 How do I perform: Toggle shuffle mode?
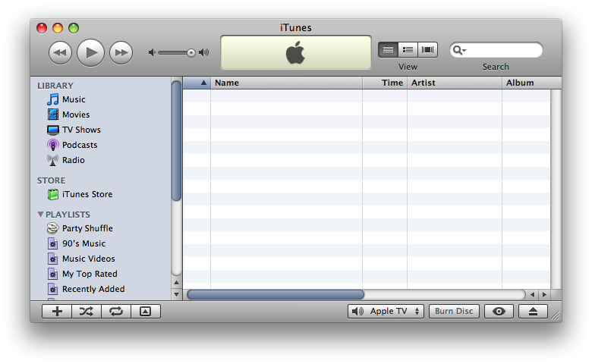pos(87,312)
